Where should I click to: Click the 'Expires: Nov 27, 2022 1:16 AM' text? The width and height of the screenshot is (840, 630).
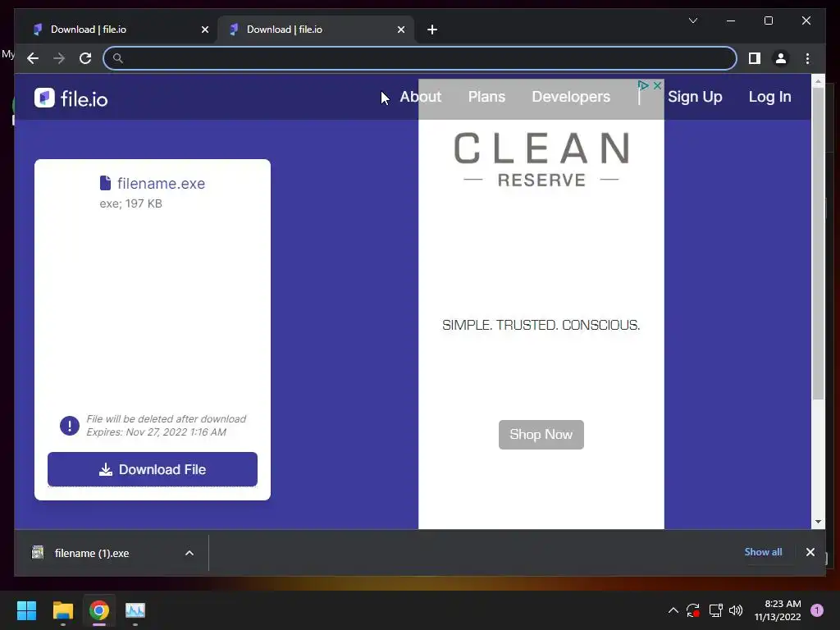(157, 432)
